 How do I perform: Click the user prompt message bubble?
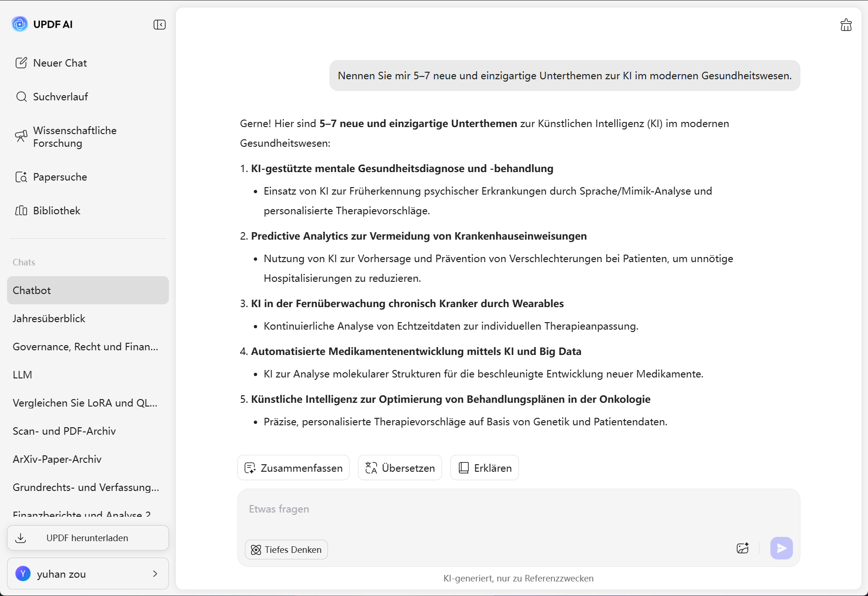click(565, 75)
